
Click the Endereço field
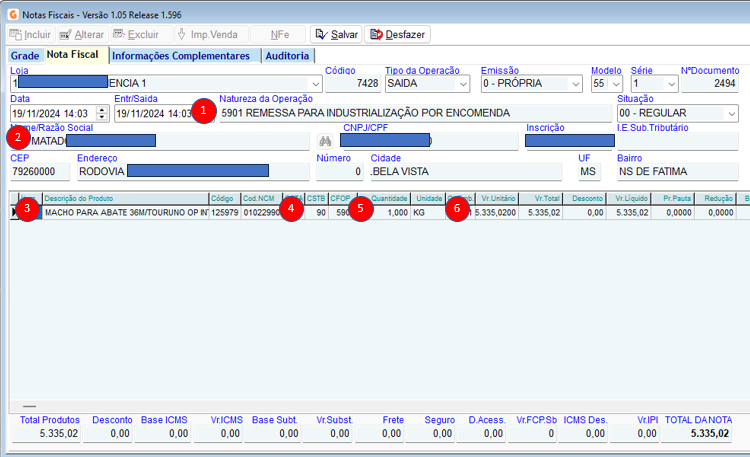[x=193, y=172]
